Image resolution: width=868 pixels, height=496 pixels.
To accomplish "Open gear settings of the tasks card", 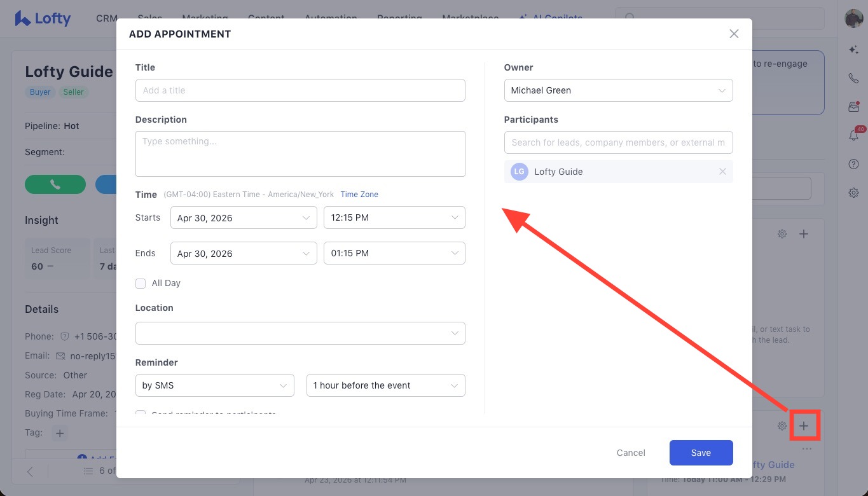I will point(782,234).
